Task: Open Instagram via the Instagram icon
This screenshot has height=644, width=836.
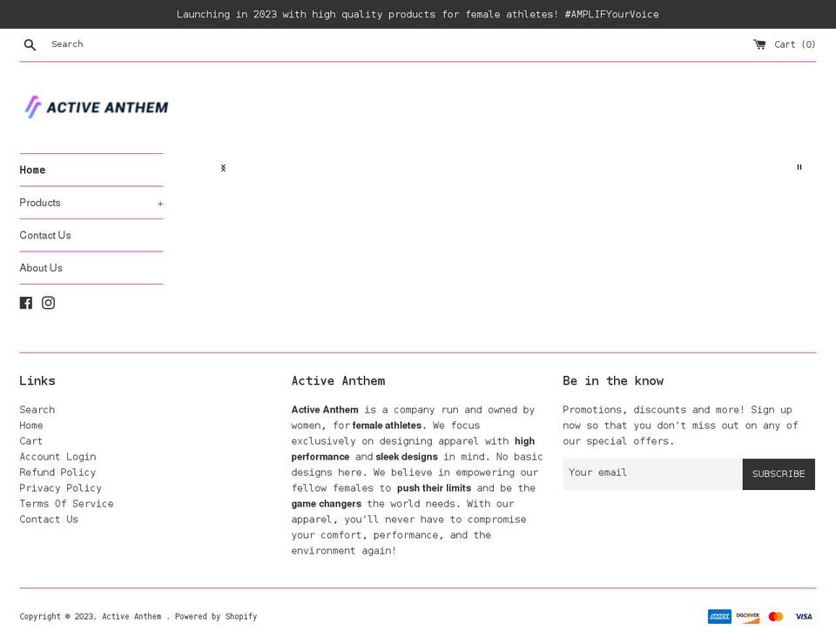Action: coord(48,302)
